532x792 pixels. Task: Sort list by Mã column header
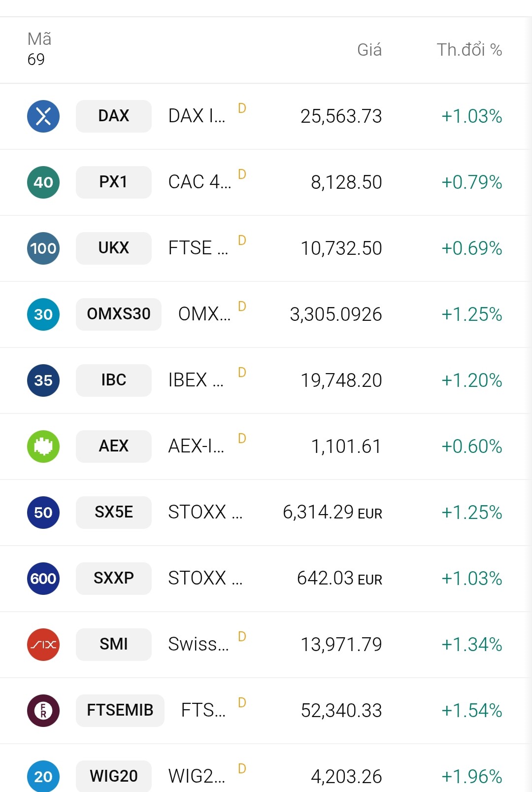point(39,39)
